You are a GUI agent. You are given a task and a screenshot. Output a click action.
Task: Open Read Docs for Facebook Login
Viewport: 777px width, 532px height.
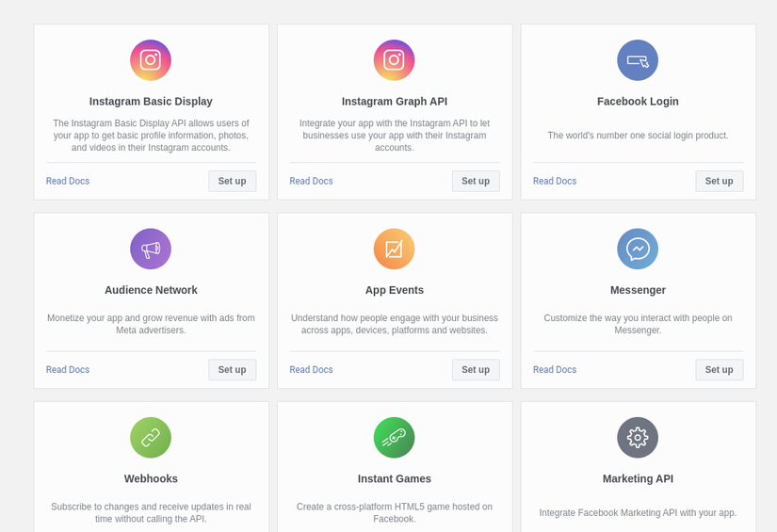point(555,181)
